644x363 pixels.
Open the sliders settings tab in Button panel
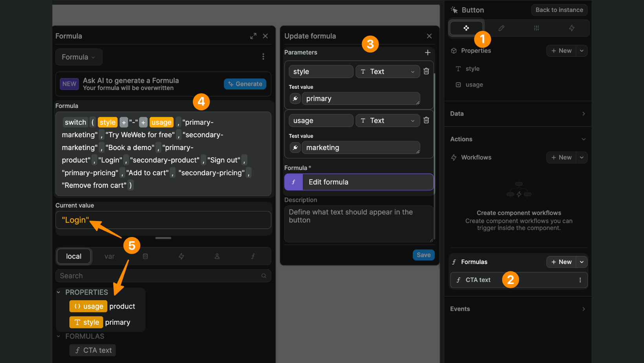536,28
